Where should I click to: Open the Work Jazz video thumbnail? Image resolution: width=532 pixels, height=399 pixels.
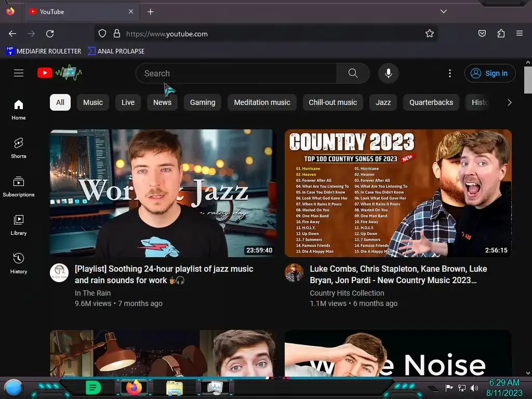(163, 193)
